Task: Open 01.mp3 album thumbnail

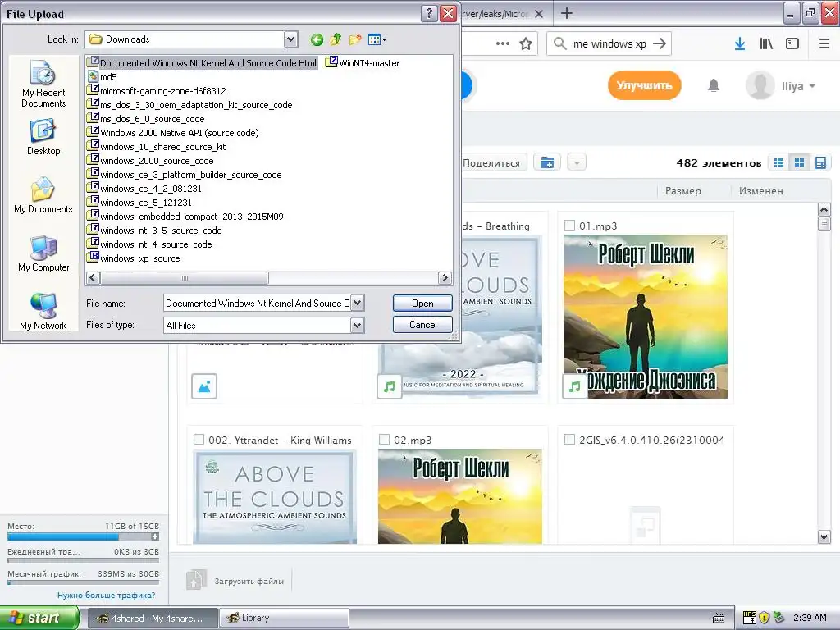Action: tap(645, 317)
